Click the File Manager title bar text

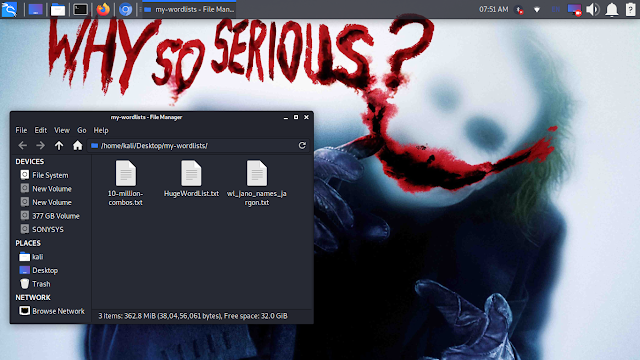pos(146,117)
